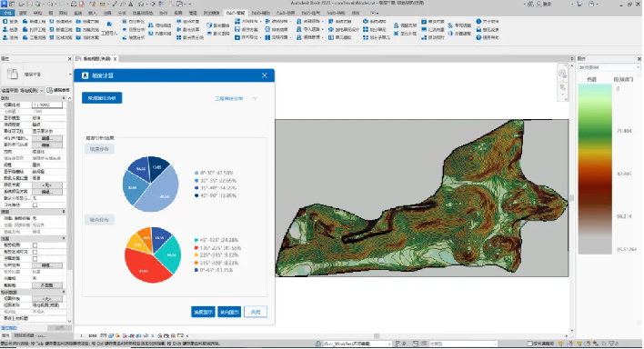Viewport: 644px width, 349px height.
Task: Click the 打开工程 ribbon icon
Action: pyautogui.click(x=25, y=30)
